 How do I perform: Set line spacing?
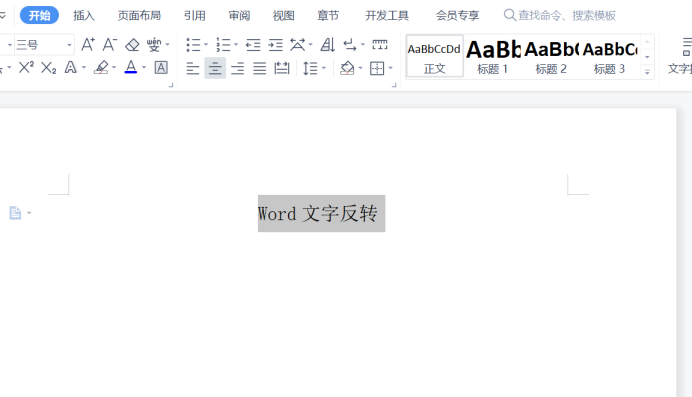[311, 68]
